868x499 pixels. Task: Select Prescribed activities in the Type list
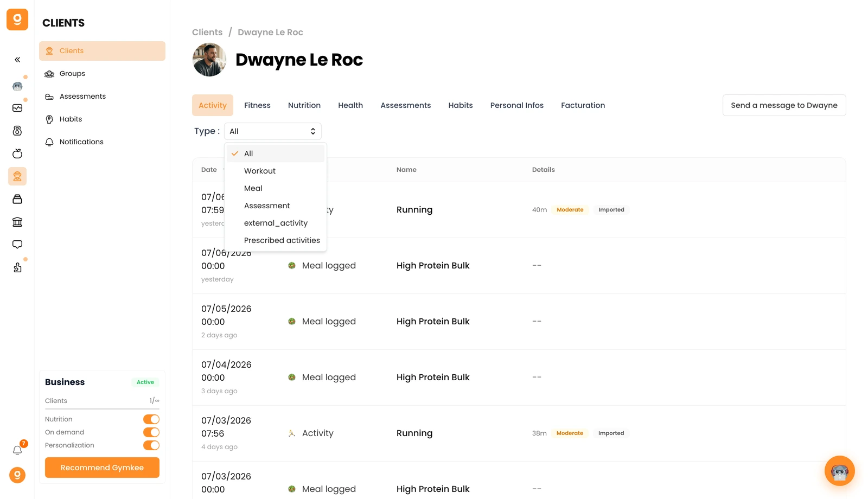276,240
